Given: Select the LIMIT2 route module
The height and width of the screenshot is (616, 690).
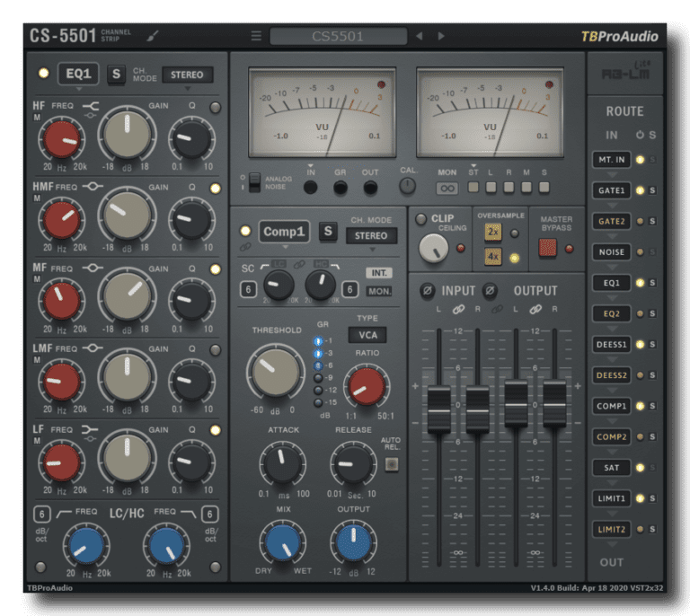Looking at the screenshot, I should tap(611, 530).
